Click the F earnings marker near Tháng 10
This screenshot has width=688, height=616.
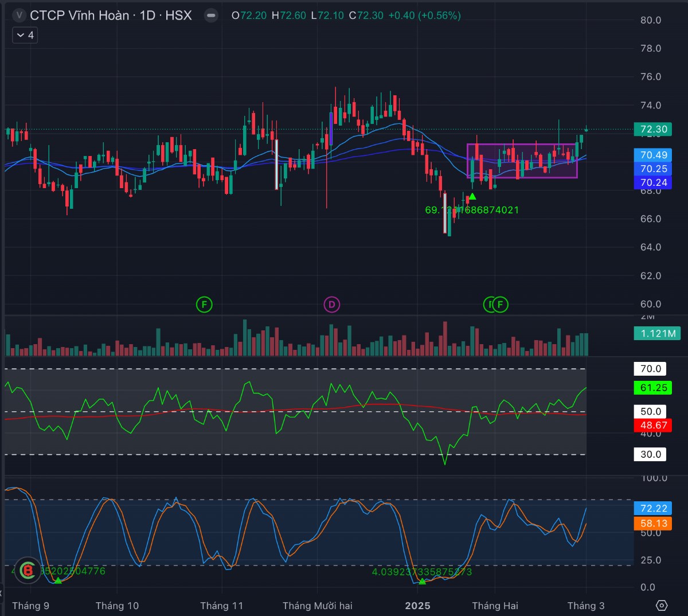pos(204,304)
